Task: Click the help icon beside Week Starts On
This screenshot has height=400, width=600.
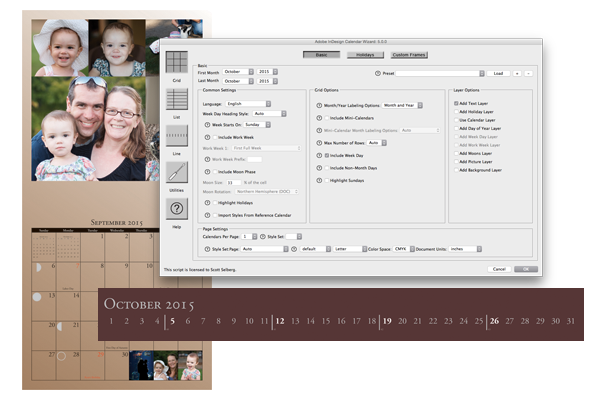Action: coord(207,125)
